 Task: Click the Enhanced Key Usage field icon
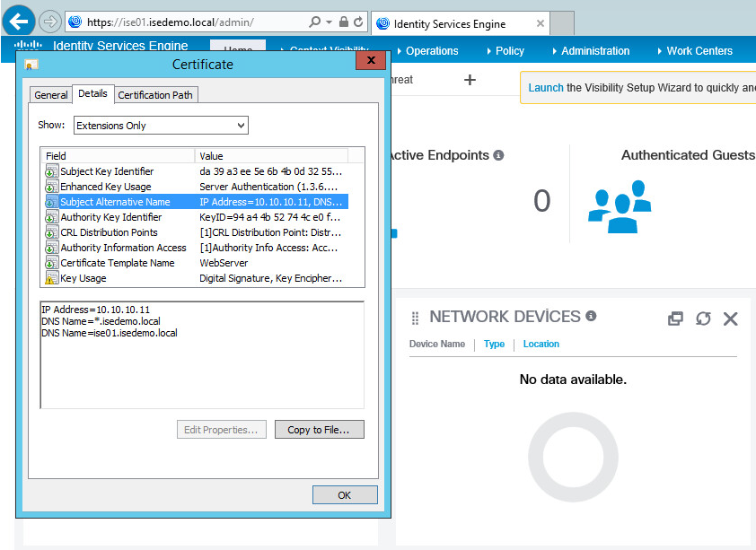point(51,187)
